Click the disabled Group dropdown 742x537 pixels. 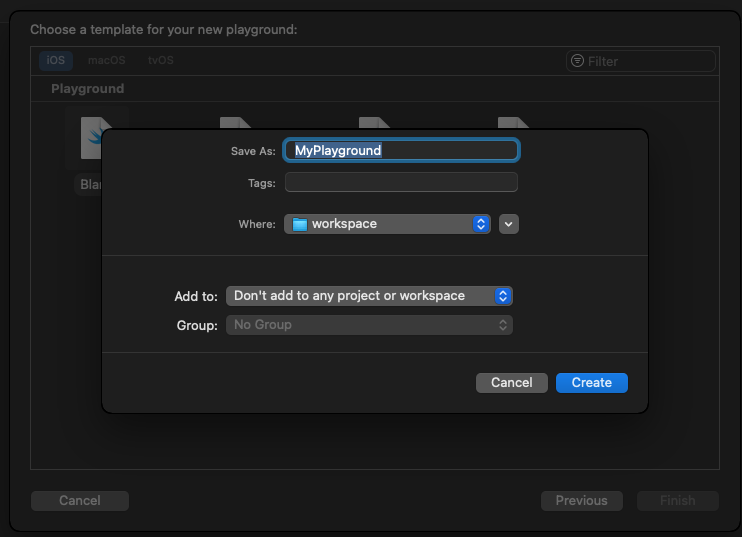(369, 325)
